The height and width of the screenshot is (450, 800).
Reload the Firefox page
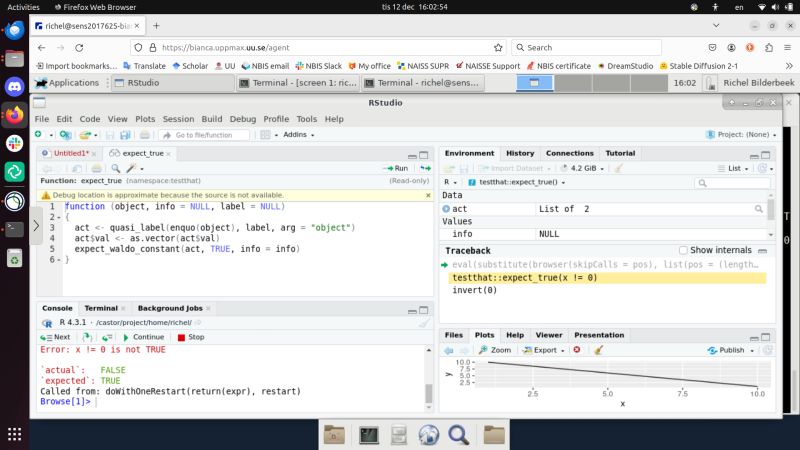coord(79,47)
